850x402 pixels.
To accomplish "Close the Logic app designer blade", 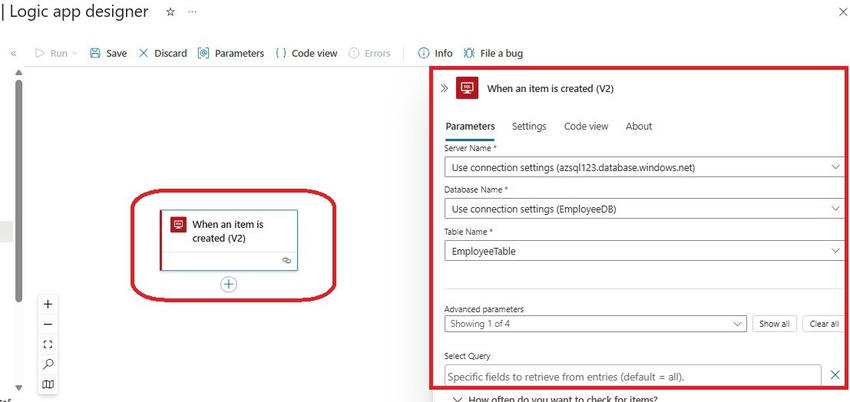I will (843, 12).
